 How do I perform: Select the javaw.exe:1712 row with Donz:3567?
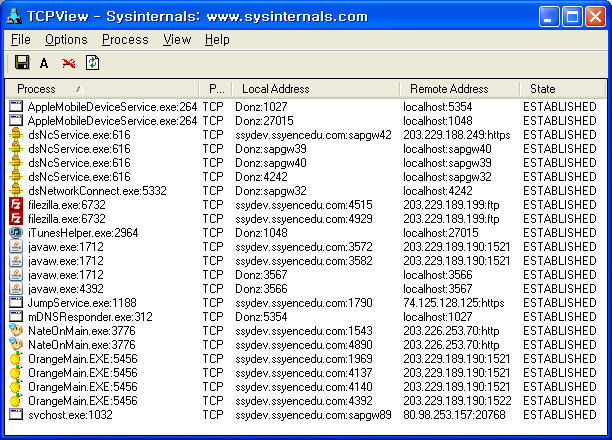[306, 275]
